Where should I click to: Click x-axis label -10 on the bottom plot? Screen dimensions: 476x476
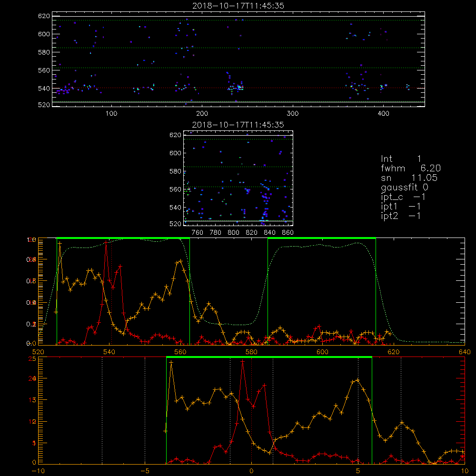pyautogui.click(x=38, y=471)
